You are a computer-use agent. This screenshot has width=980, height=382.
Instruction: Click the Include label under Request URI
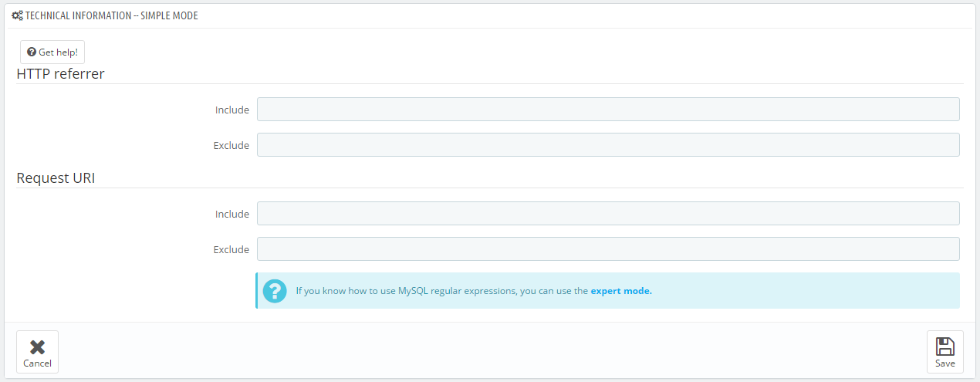coord(232,214)
